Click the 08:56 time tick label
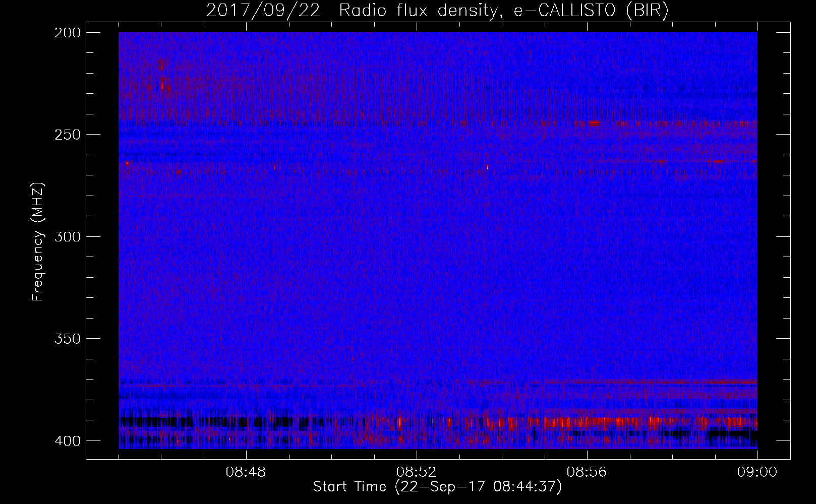The image size is (816, 504). [x=587, y=472]
